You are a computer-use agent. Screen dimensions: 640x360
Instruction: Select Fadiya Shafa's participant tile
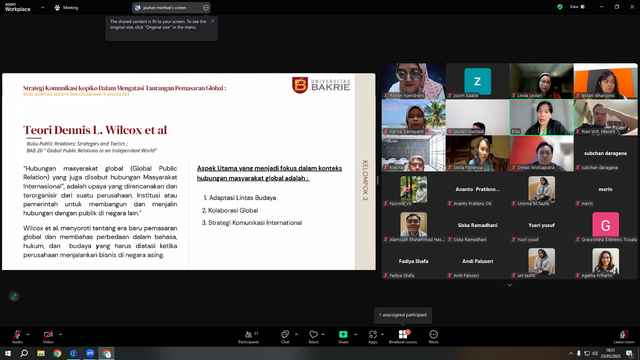413,261
